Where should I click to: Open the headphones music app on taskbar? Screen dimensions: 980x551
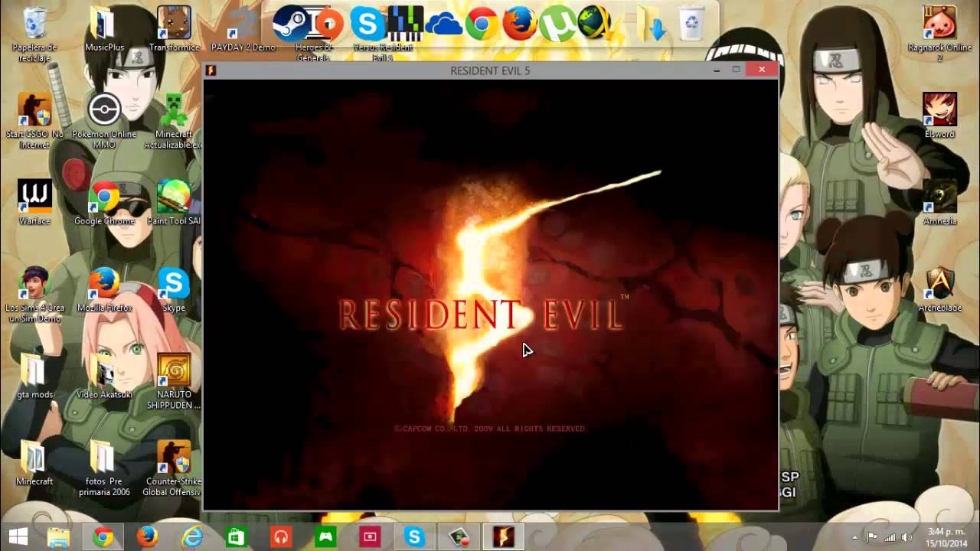281,536
